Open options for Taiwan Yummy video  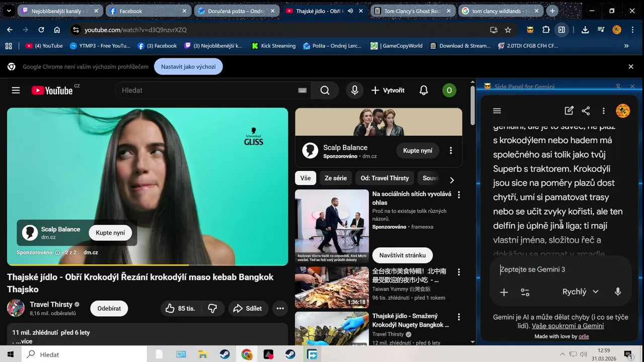[x=458, y=272]
